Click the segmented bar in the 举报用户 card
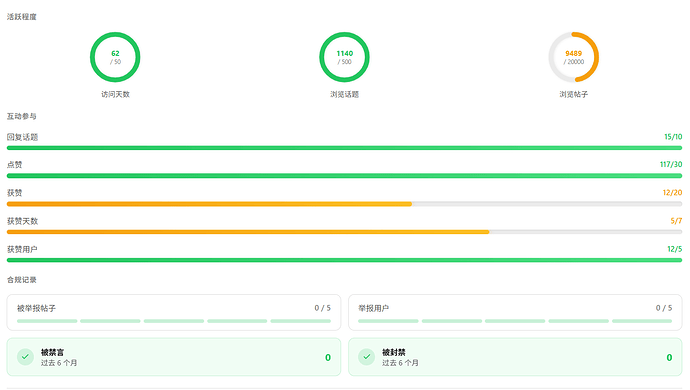Screen dimensions: 690x390 [515, 321]
